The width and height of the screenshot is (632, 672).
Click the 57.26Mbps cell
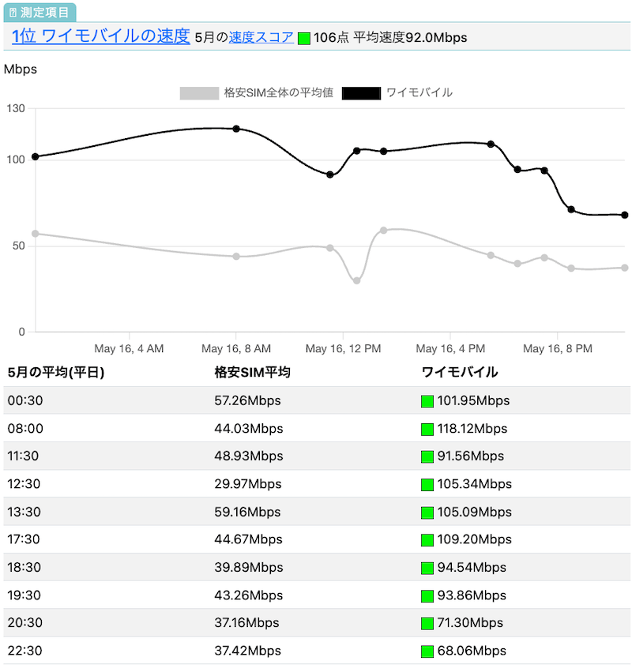[x=247, y=400]
